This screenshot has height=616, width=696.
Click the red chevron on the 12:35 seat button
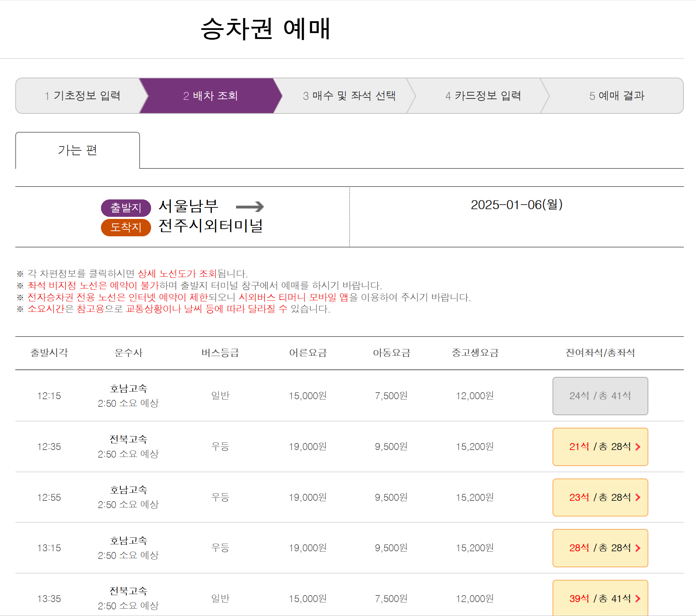[638, 447]
